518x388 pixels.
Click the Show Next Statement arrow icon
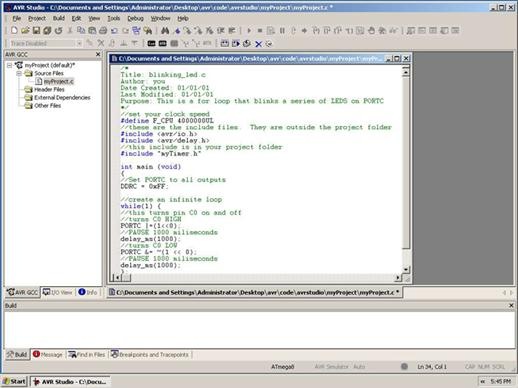point(304,30)
